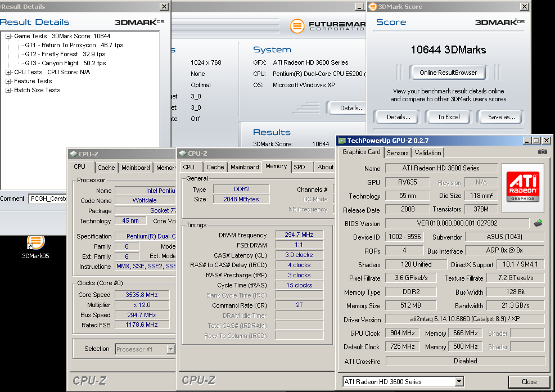Switch to GPU-Z Validation tab
Image resolution: width=555 pixels, height=392 pixels.
pyautogui.click(x=428, y=153)
